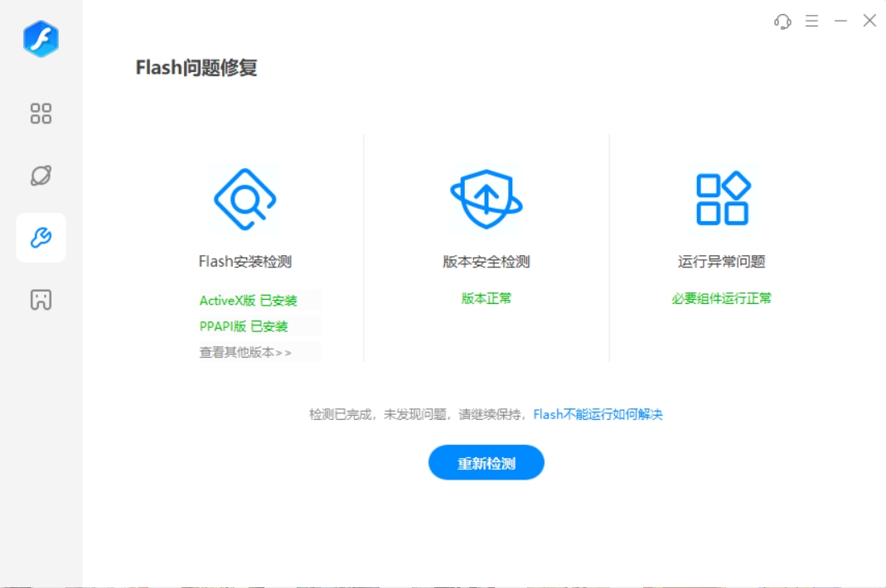The height and width of the screenshot is (588, 886).
Task: Click the 运行异常问题 blocks icon
Action: coord(723,198)
